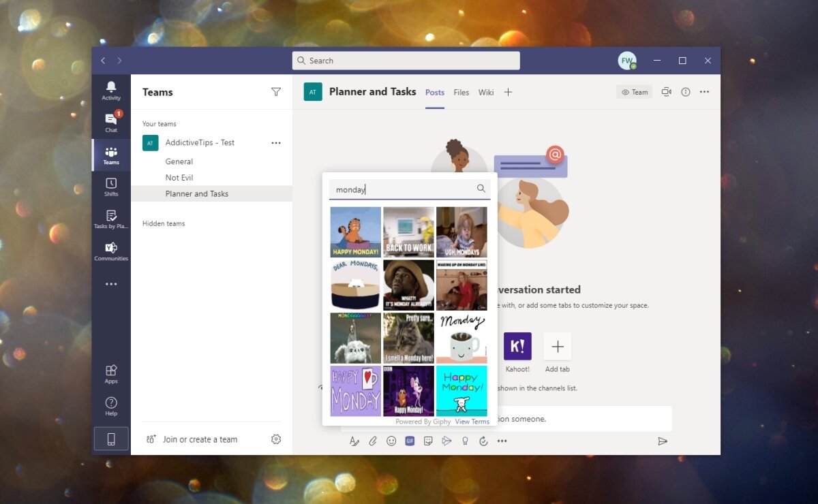Open the filter icon in the Teams panel

pyautogui.click(x=276, y=91)
